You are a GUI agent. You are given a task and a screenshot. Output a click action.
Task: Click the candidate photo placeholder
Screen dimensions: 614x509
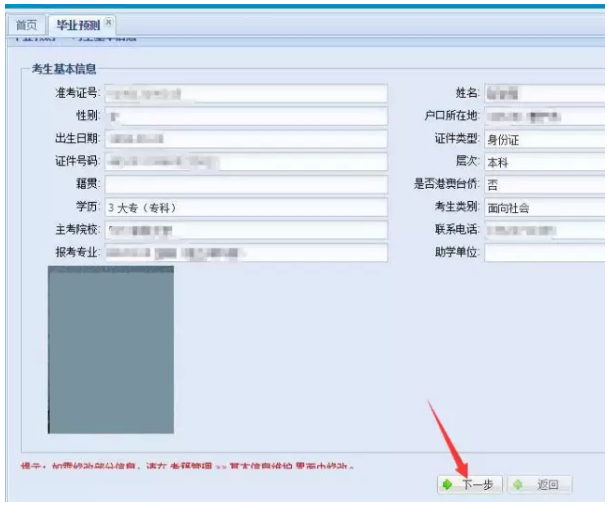pyautogui.click(x=111, y=350)
